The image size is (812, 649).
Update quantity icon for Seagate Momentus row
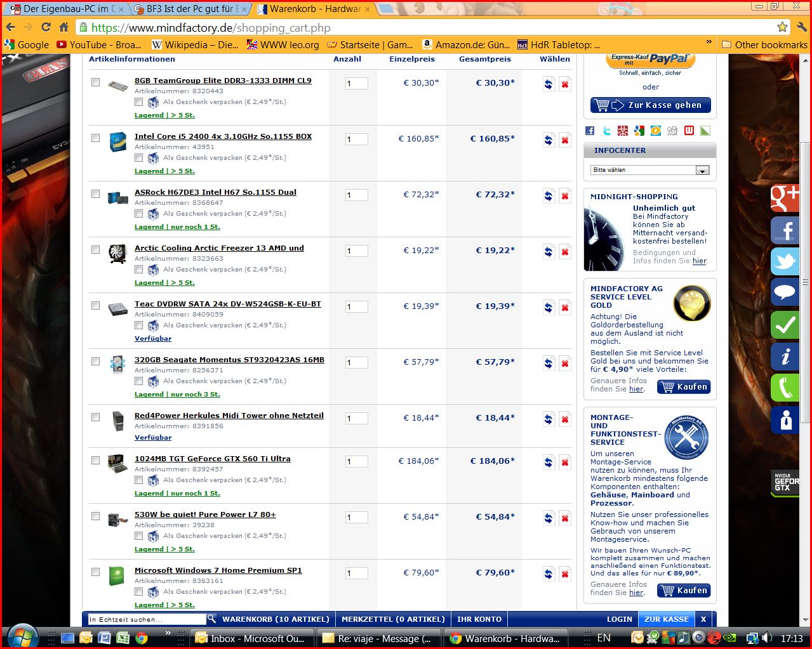point(549,363)
